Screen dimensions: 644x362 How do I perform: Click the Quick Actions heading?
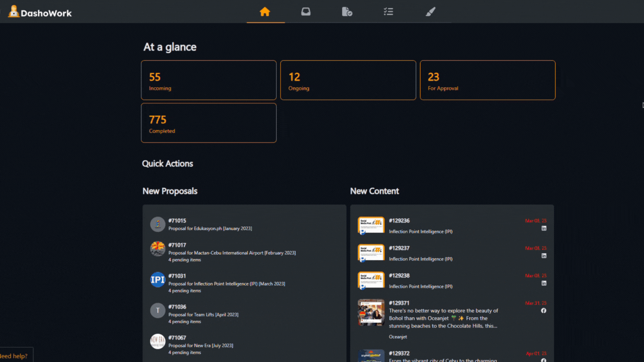click(x=168, y=164)
